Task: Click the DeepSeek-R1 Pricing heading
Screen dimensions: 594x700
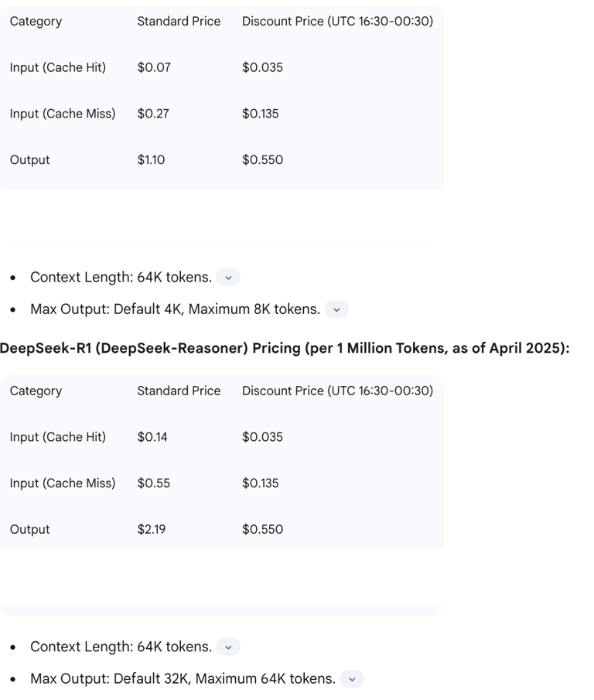Action: [x=285, y=348]
